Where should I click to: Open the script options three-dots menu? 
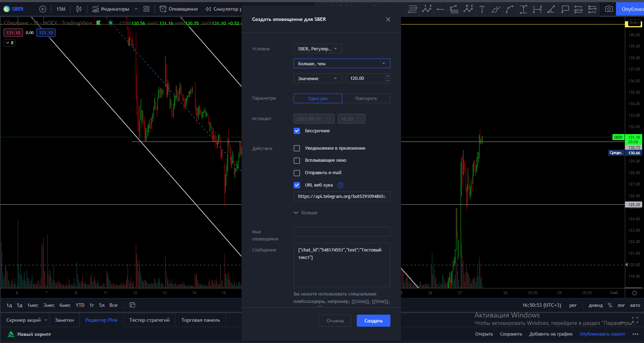tap(635, 334)
